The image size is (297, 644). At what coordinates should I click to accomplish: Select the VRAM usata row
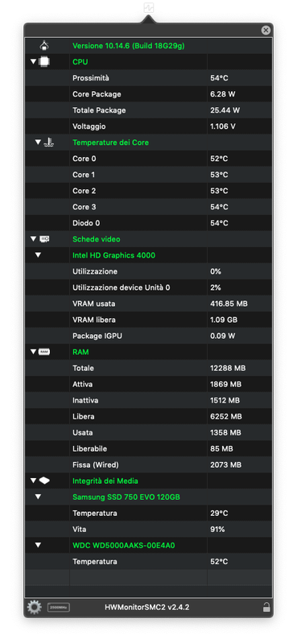coord(149,303)
